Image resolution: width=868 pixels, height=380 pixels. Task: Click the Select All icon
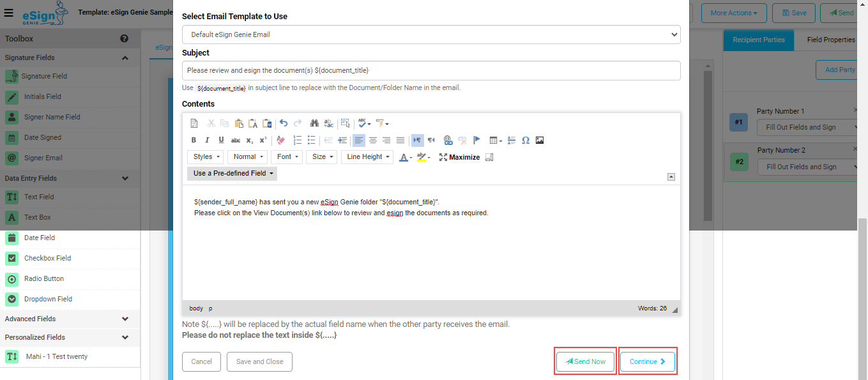click(345, 123)
